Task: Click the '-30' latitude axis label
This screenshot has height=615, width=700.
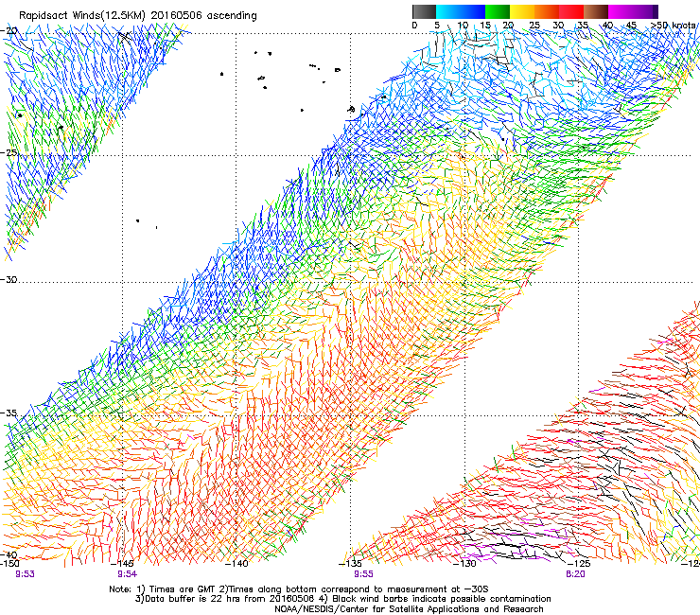Action: coord(9,279)
